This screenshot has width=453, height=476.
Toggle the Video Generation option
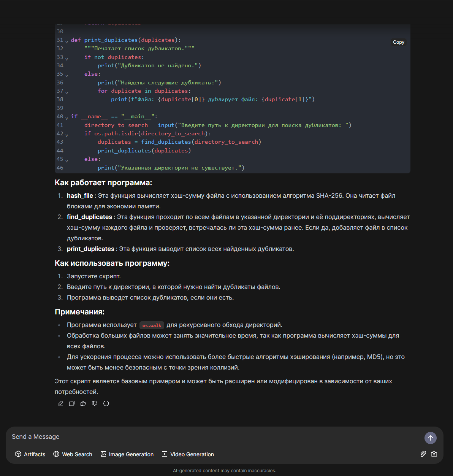188,454
